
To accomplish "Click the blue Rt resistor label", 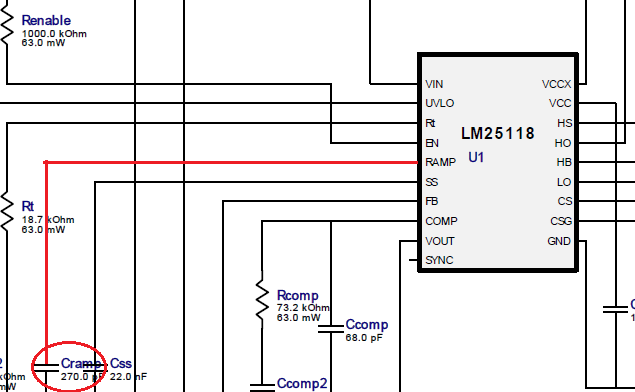I will (28, 206).
